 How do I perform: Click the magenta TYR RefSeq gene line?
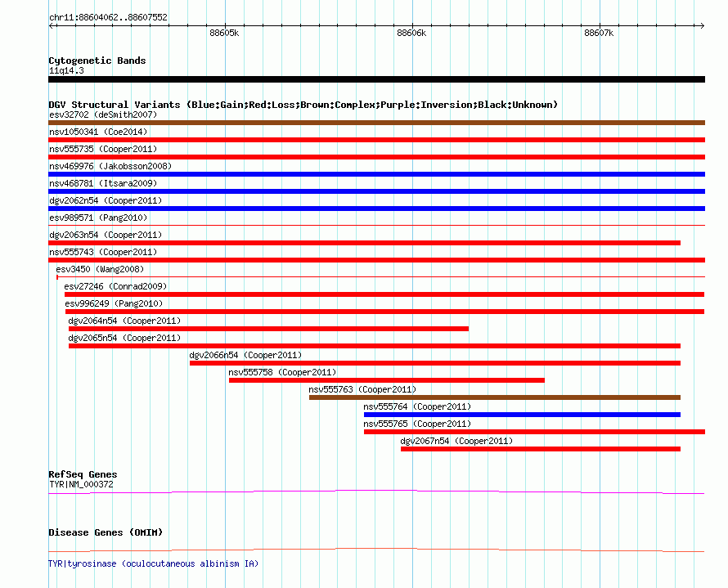376,491
